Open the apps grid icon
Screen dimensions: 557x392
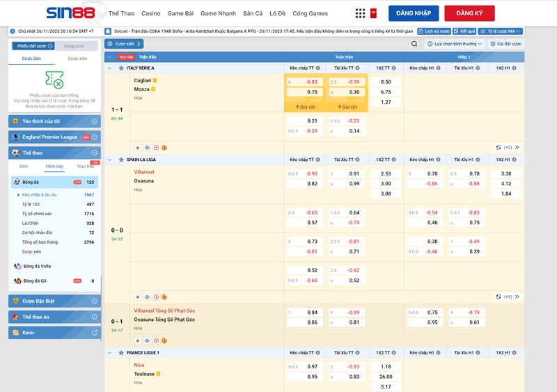(360, 13)
